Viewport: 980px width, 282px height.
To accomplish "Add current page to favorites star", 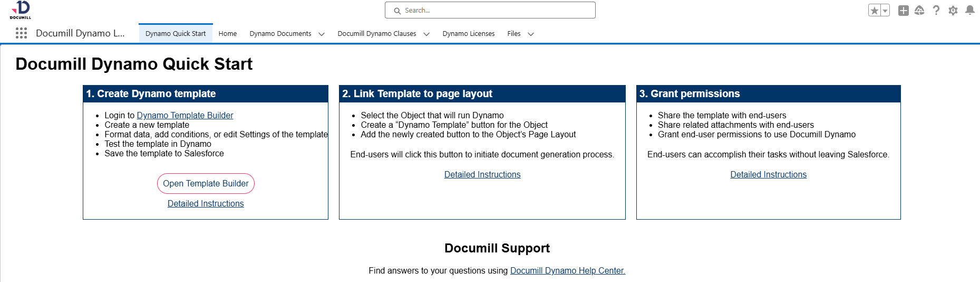I will (x=875, y=11).
